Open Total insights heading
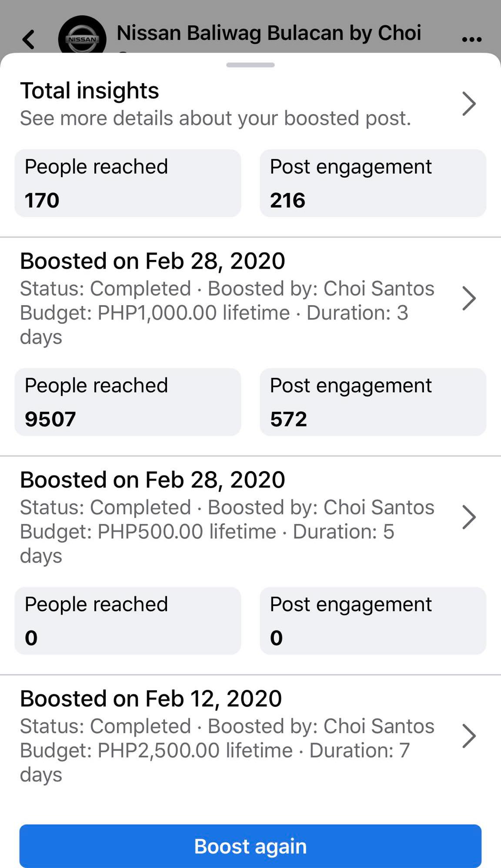Image resolution: width=501 pixels, height=868 pixels. coord(90,91)
